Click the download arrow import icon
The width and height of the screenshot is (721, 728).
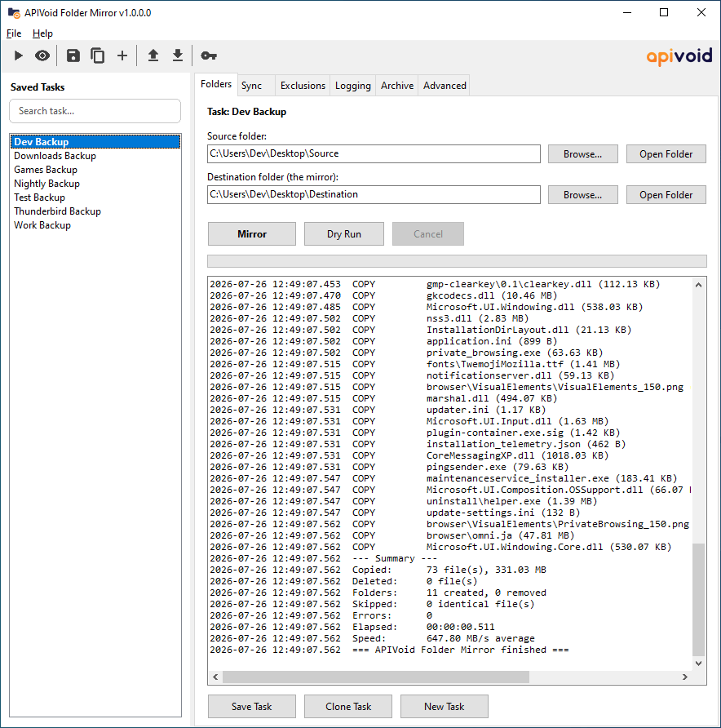(177, 55)
